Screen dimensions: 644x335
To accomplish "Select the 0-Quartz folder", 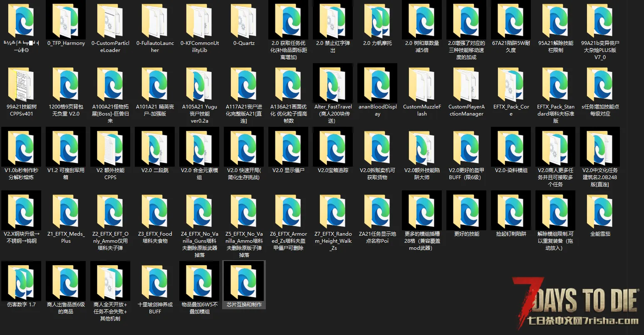I will [244, 21].
